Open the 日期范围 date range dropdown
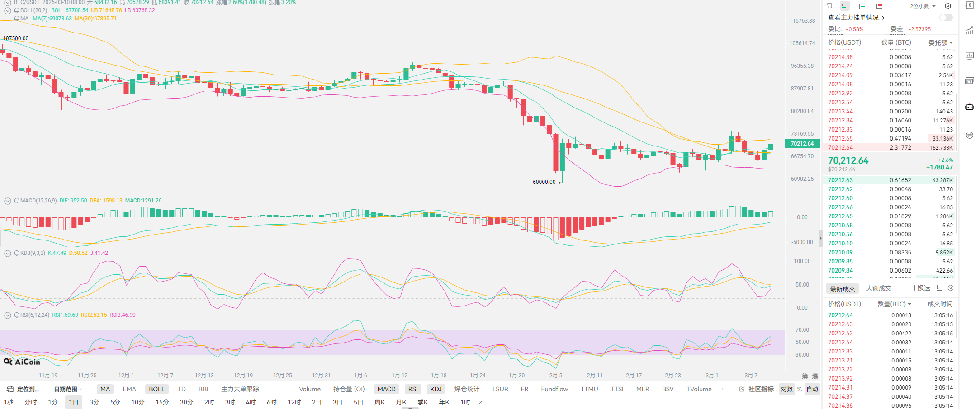This screenshot has width=980, height=409. point(68,389)
